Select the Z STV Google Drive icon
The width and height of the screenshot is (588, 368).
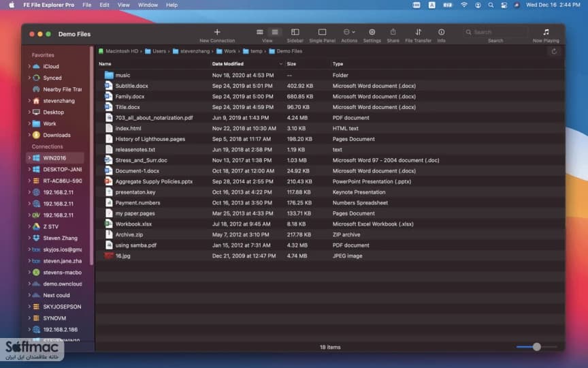(x=36, y=226)
